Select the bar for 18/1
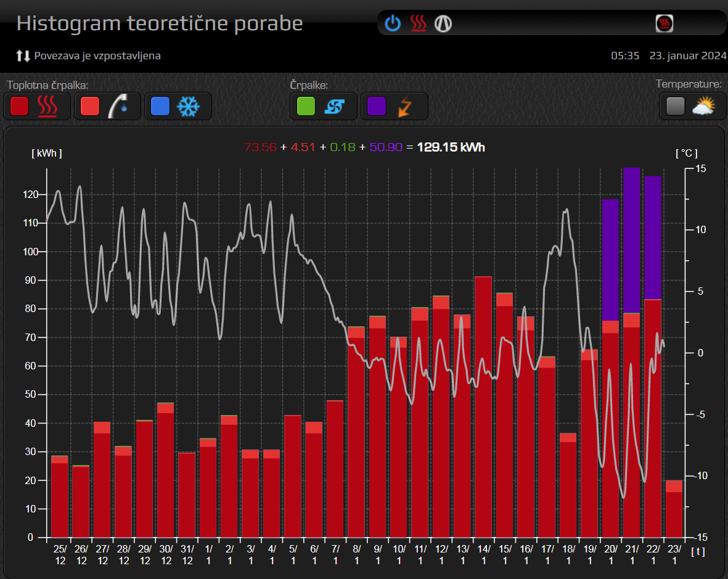Screen dimensions: 728x579 point(568,485)
